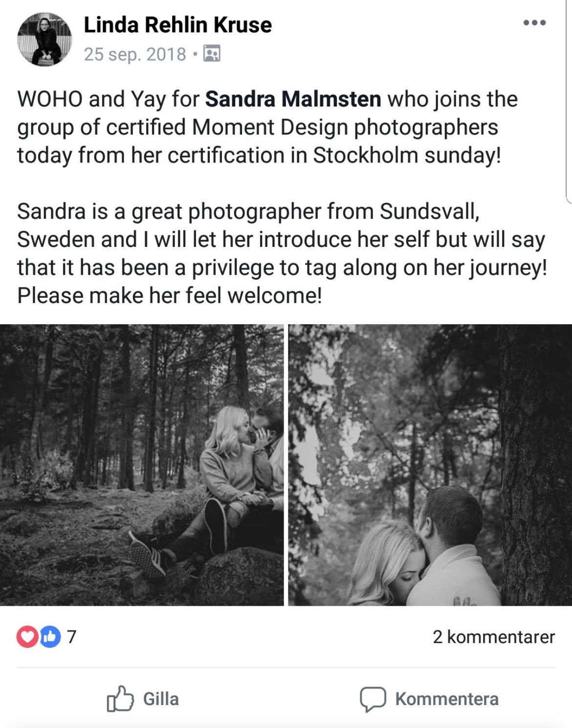Click the blue thumbs-up reaction icon
This screenshot has width=572, height=728.
50,637
